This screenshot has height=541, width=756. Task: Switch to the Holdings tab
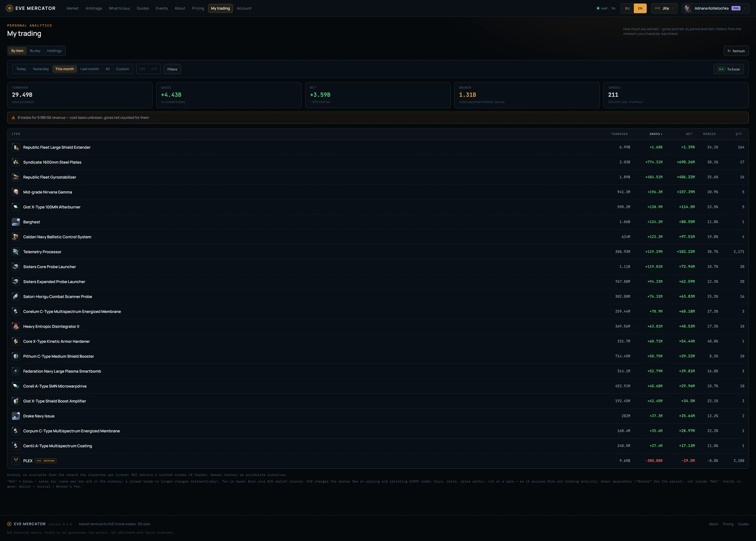(54, 51)
